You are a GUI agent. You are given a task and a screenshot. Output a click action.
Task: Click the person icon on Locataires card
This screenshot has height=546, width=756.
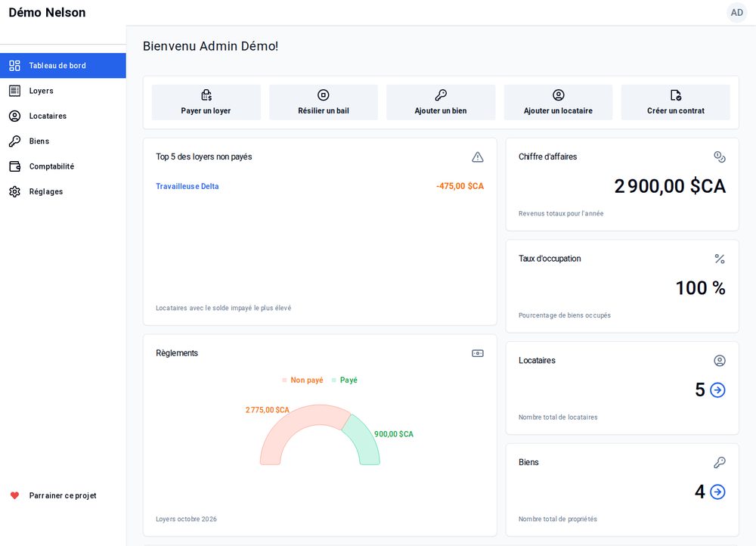[720, 361]
